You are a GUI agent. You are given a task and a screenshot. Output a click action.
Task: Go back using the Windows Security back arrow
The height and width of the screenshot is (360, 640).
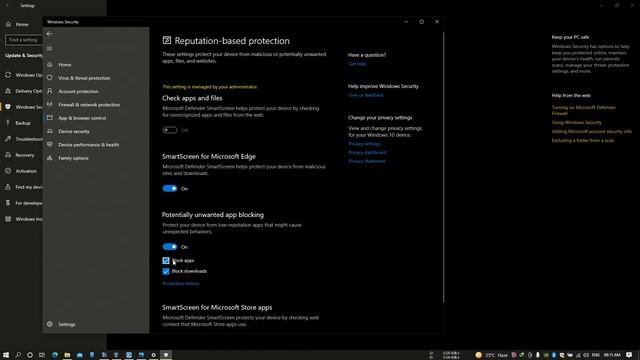click(49, 34)
